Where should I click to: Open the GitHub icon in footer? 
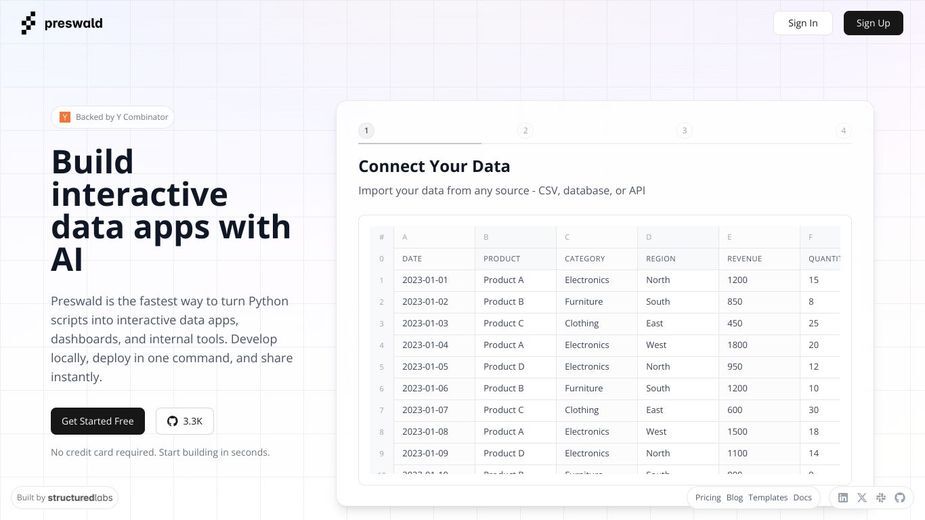pyautogui.click(x=900, y=498)
